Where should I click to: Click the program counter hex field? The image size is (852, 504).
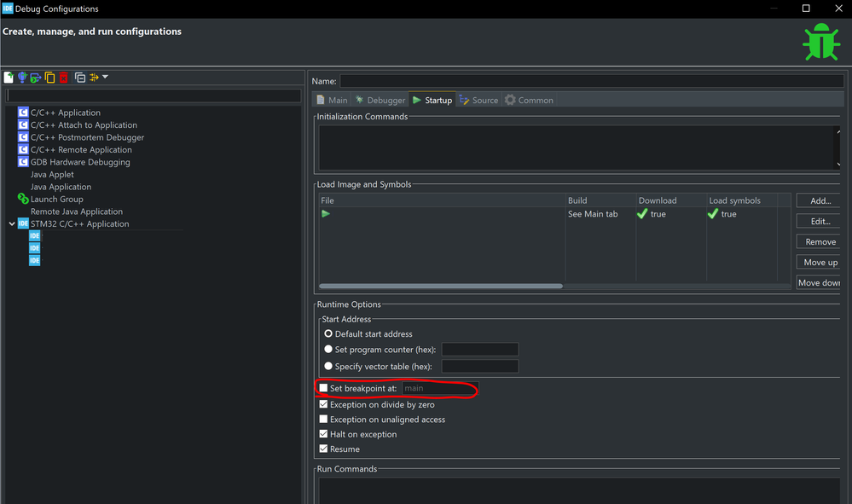pyautogui.click(x=480, y=349)
